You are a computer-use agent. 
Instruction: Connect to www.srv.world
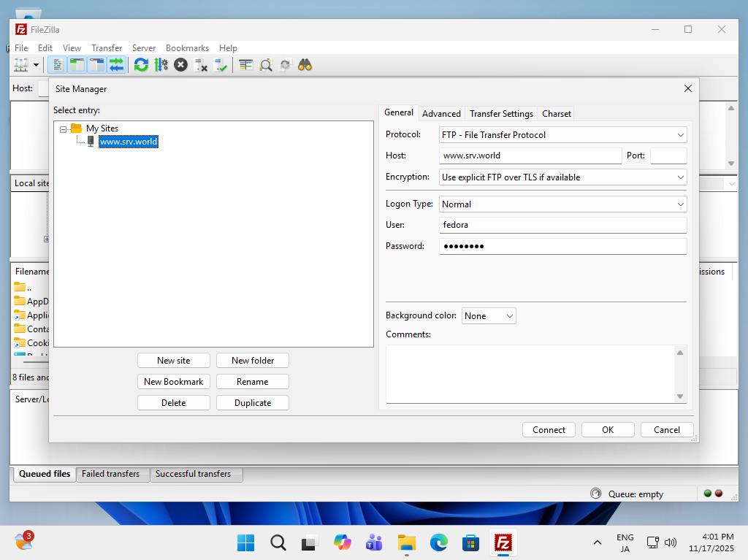pyautogui.click(x=549, y=429)
